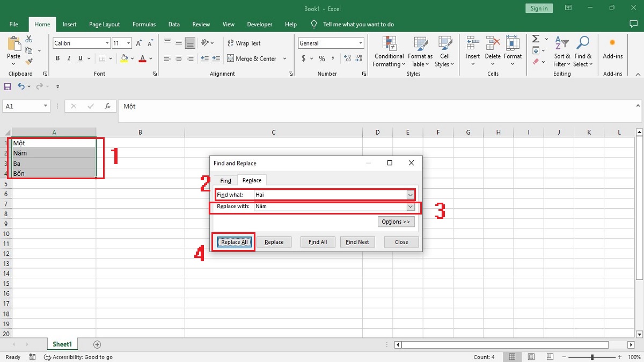Expand the Find what history dropdown
Image resolution: width=644 pixels, height=362 pixels.
click(411, 195)
